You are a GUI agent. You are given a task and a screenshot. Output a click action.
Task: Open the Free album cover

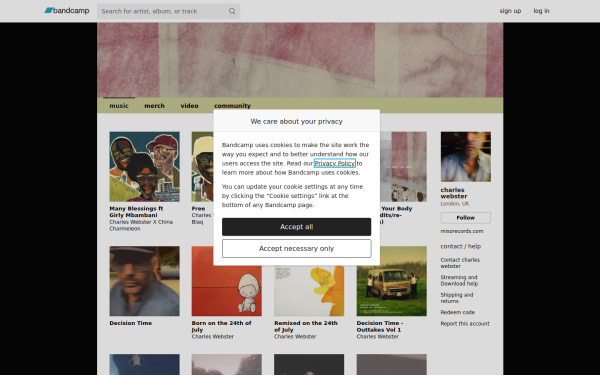(202, 167)
